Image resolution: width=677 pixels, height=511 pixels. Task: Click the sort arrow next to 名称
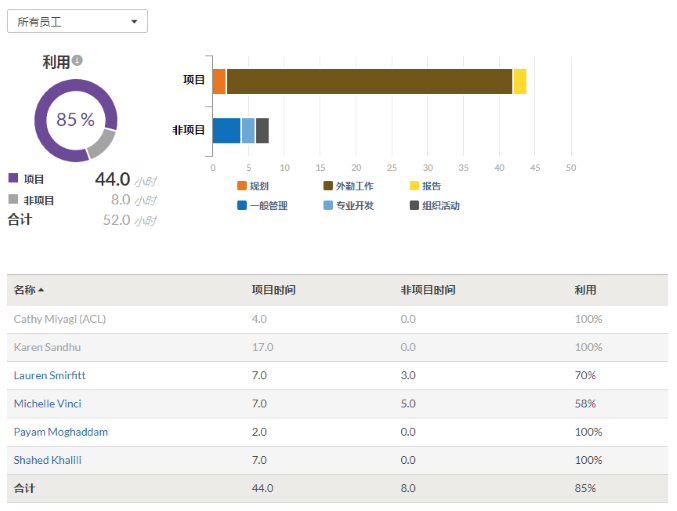click(42, 291)
